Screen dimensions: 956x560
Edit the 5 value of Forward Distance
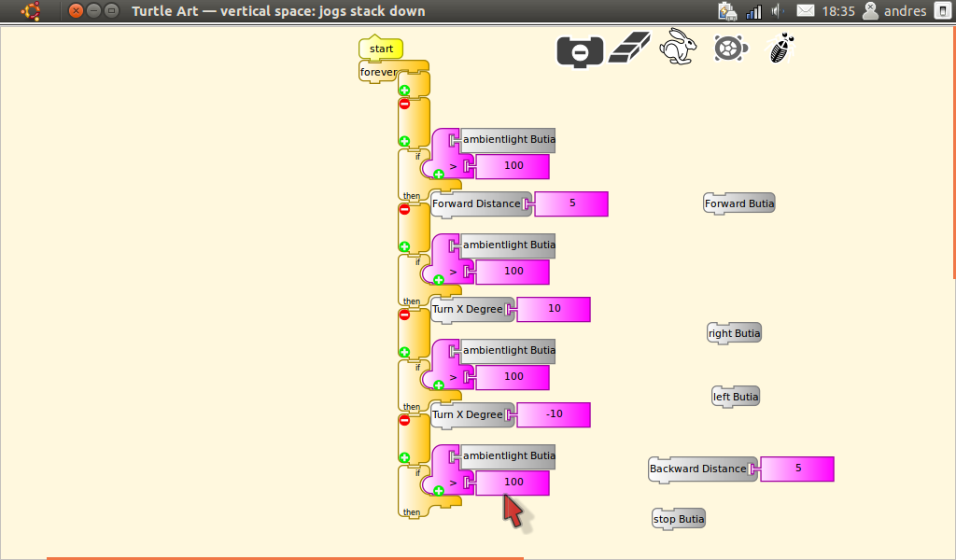pyautogui.click(x=572, y=203)
